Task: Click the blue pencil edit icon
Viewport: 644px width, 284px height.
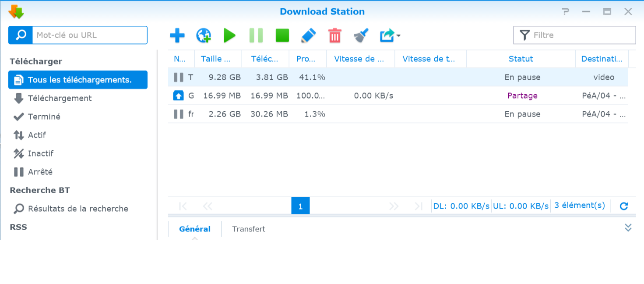Action: [309, 35]
